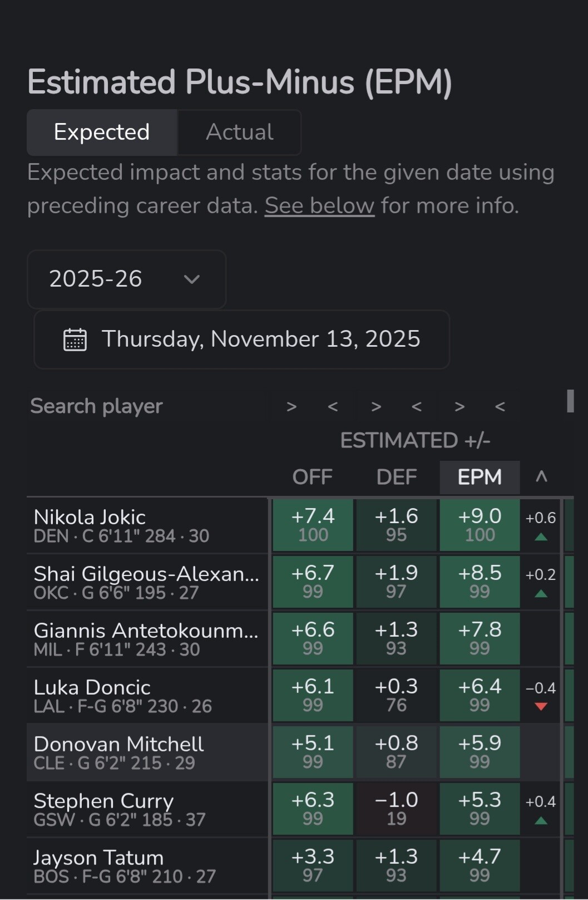Click the less-than filter above the OFF column
This screenshot has width=588, height=900.
pos(333,407)
